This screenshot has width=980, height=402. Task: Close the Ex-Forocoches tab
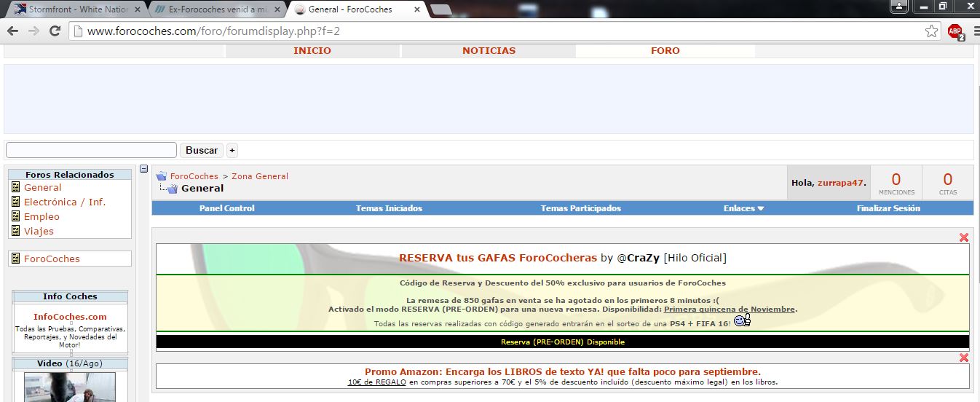point(277,9)
